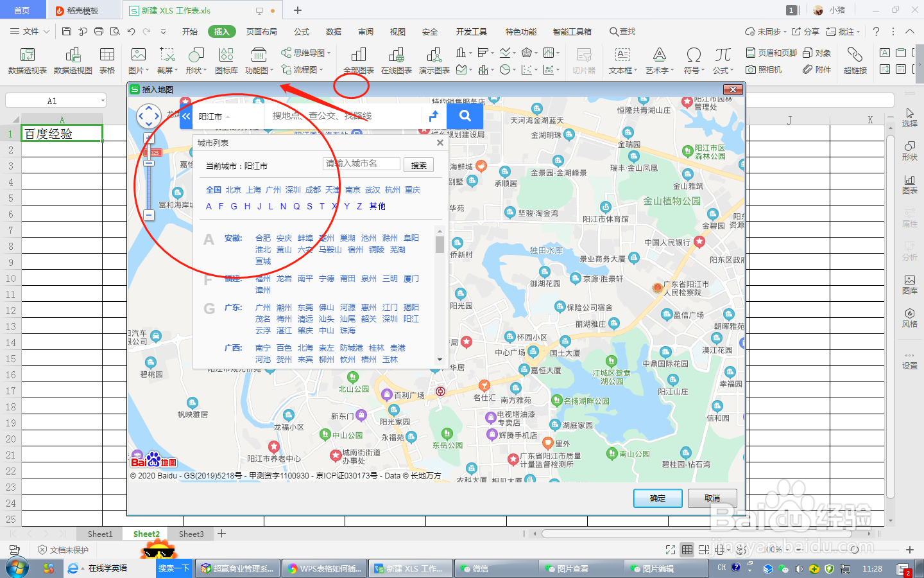This screenshot has width=924, height=578.
Task: Open 设置 settings in right sidebar
Action: [x=910, y=360]
